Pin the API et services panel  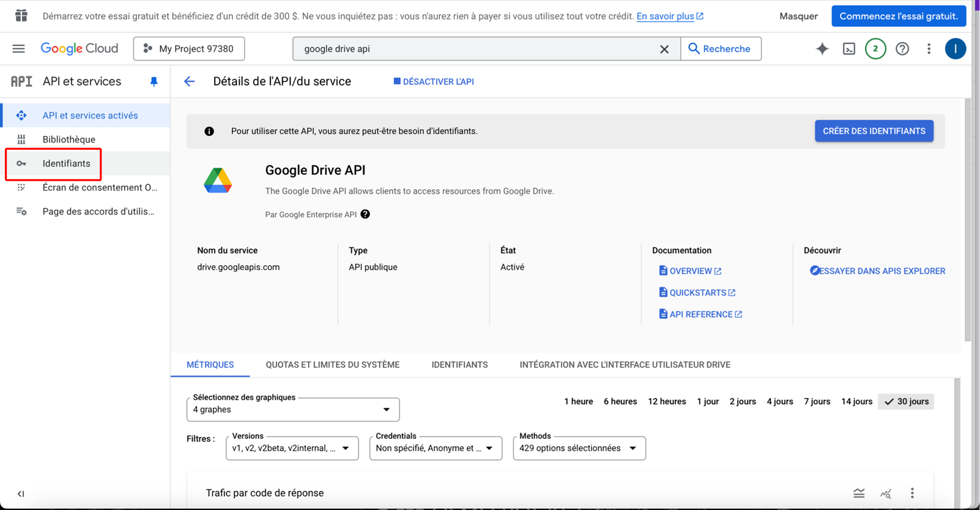tap(154, 81)
